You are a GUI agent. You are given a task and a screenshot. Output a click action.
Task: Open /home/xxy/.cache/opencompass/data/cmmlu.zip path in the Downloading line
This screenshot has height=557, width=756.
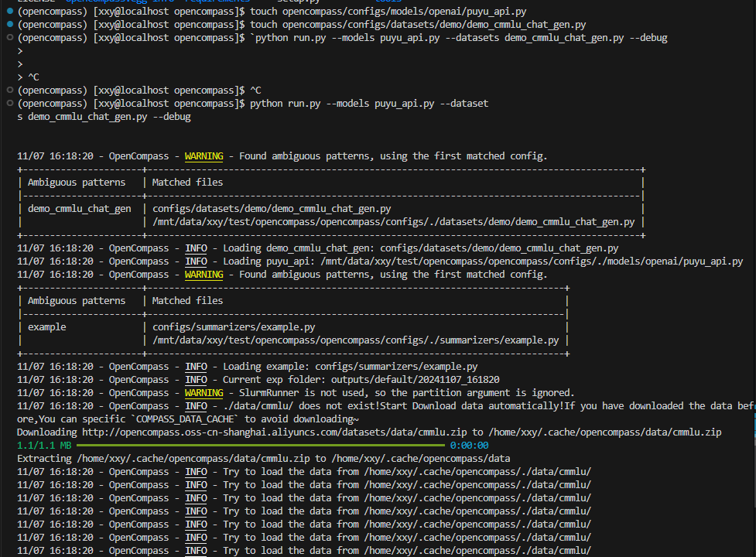[604, 432]
